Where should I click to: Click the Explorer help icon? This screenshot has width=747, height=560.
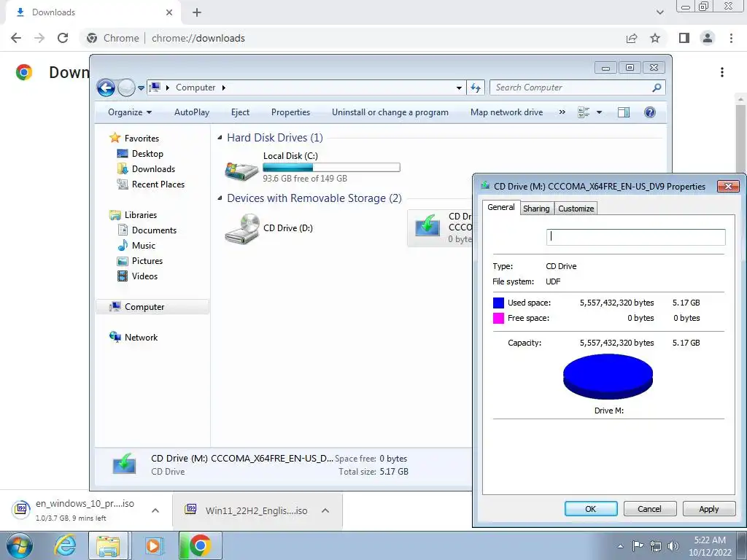click(x=650, y=112)
